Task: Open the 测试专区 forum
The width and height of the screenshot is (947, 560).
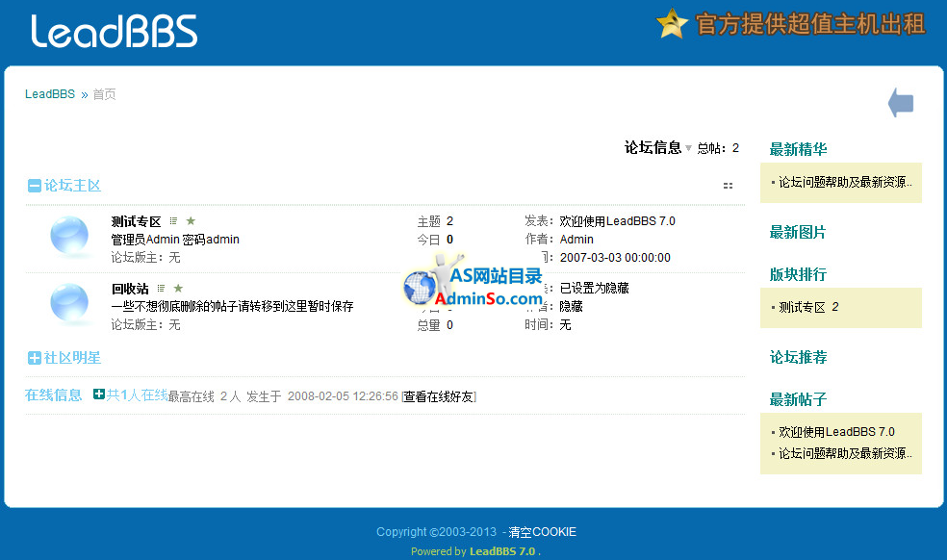Action: tap(136, 221)
